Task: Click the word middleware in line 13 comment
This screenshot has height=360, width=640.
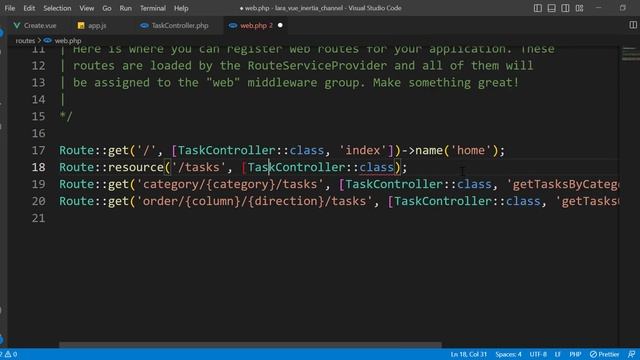Action: point(282,83)
